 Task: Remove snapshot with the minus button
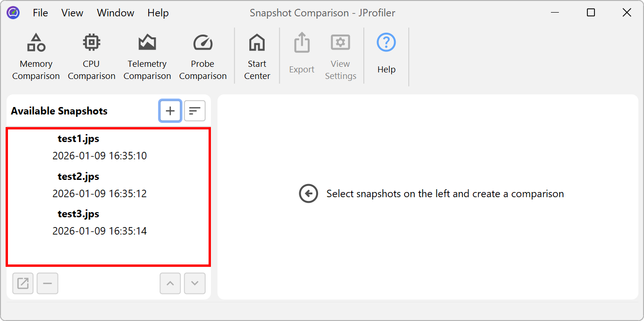(47, 283)
